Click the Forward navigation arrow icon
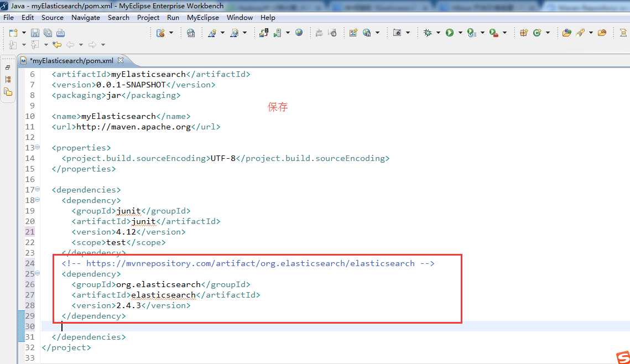 [92, 45]
